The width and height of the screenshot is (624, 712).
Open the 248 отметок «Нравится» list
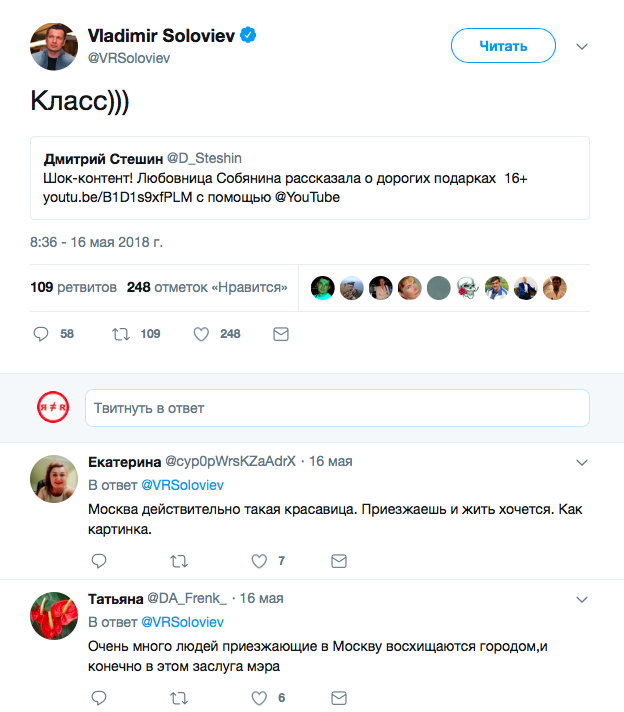point(207,287)
